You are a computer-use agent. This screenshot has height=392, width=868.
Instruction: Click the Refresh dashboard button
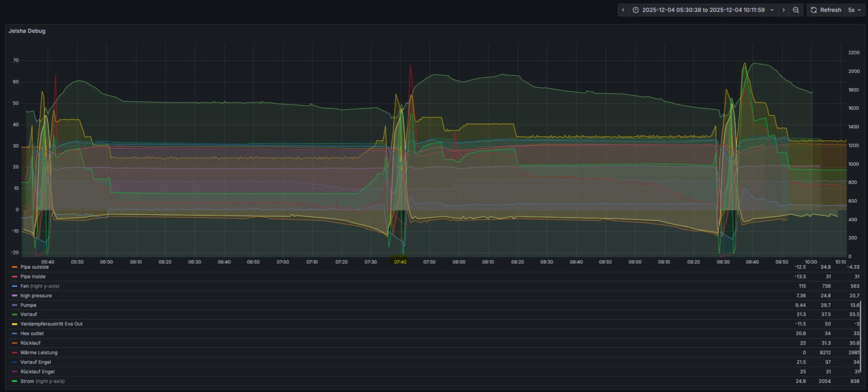(825, 10)
